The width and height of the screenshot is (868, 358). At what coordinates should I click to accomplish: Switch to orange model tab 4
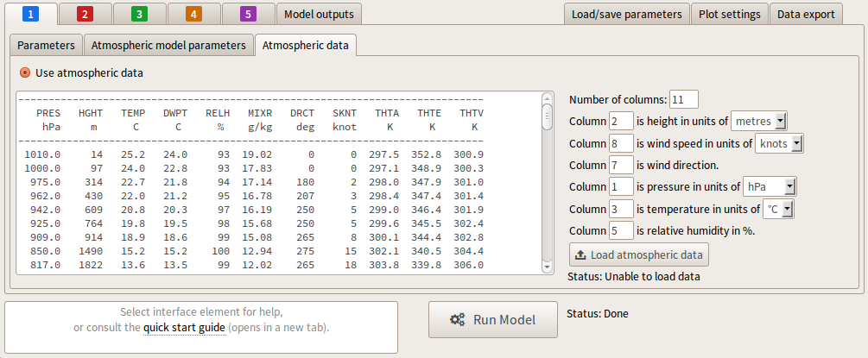tap(193, 14)
